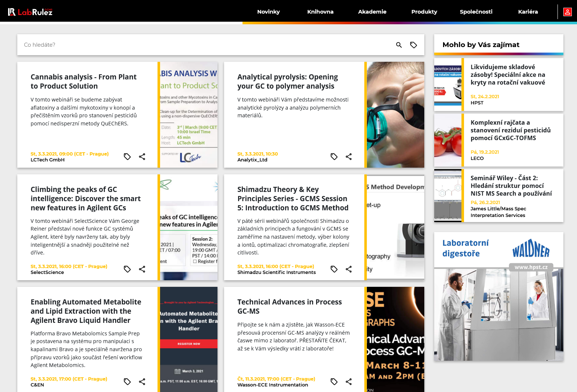The height and width of the screenshot is (392, 577).
Task: Open the Waldner Laboratorní digestoře advertisement
Action: 499,296
